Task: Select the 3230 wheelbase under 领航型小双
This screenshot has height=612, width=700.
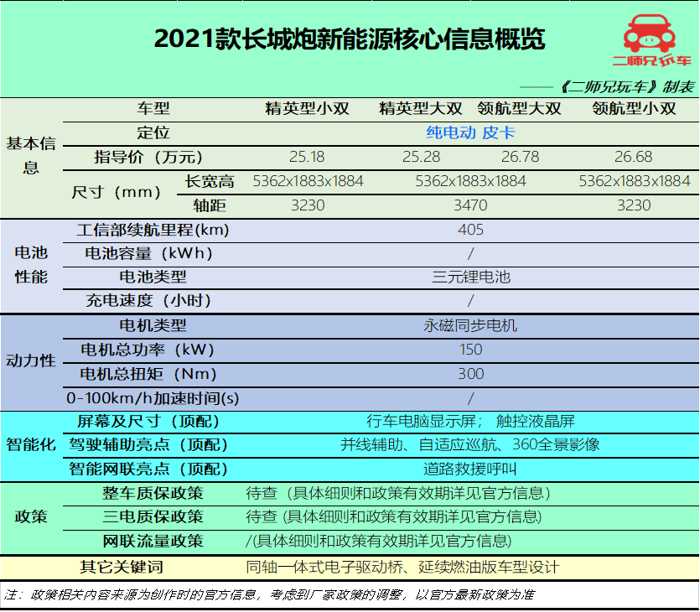Action: [x=634, y=205]
